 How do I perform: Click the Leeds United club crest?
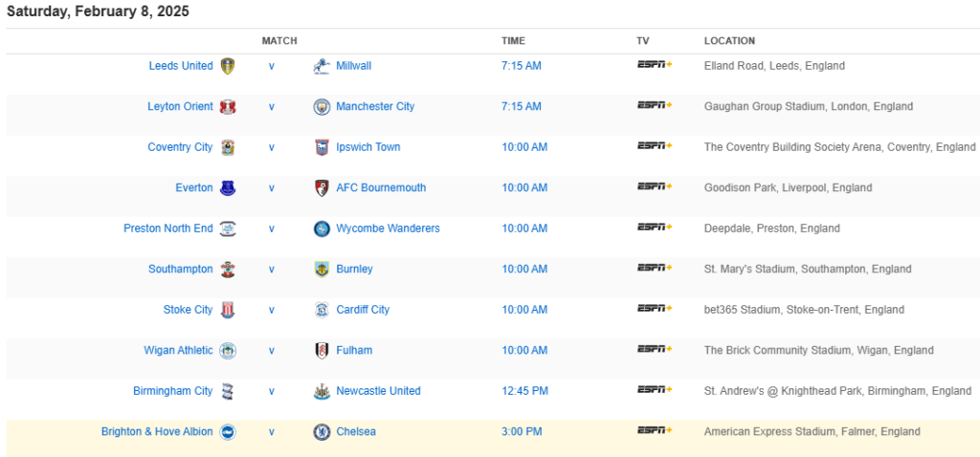(227, 66)
